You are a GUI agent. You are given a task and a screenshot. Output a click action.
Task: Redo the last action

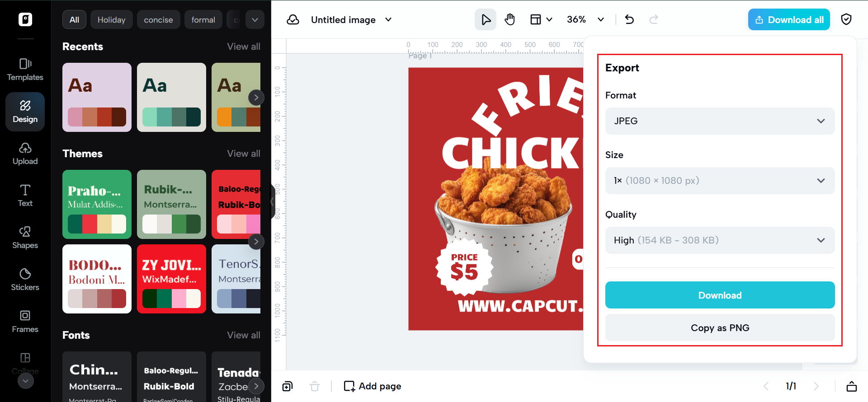coord(654,19)
